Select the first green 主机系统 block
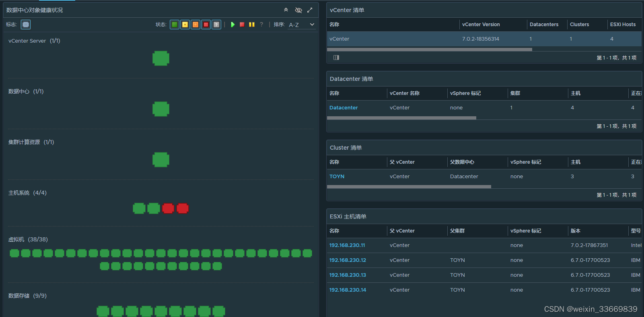 point(139,208)
